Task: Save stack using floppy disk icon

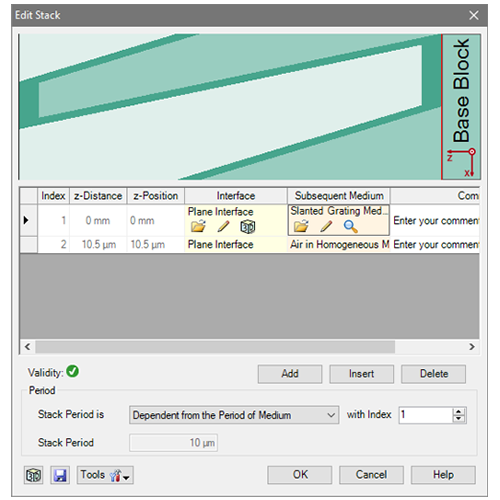Action: pos(60,475)
